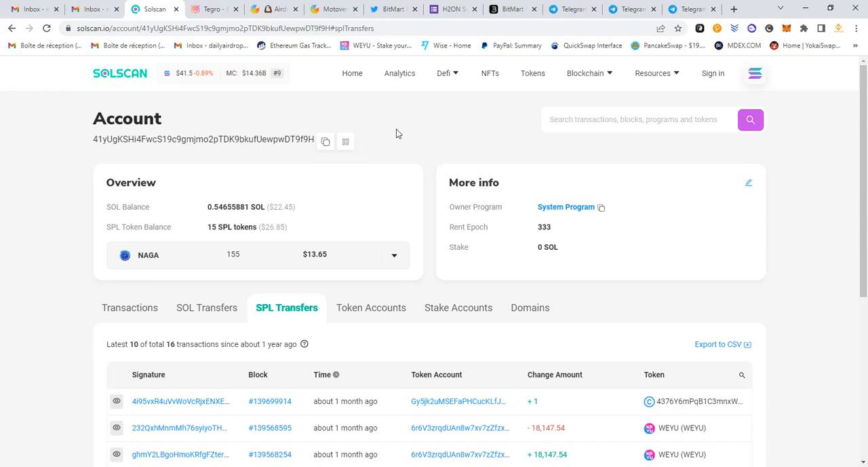Copy the System Program address

[601, 208]
